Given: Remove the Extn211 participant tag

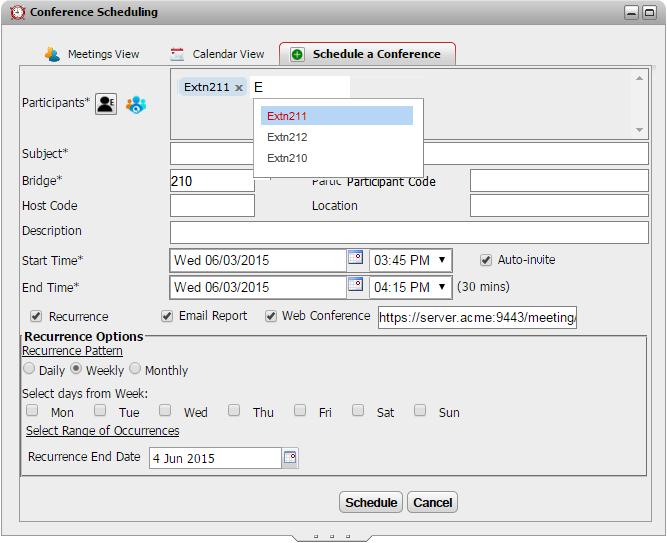Looking at the screenshot, I should click(x=239, y=88).
